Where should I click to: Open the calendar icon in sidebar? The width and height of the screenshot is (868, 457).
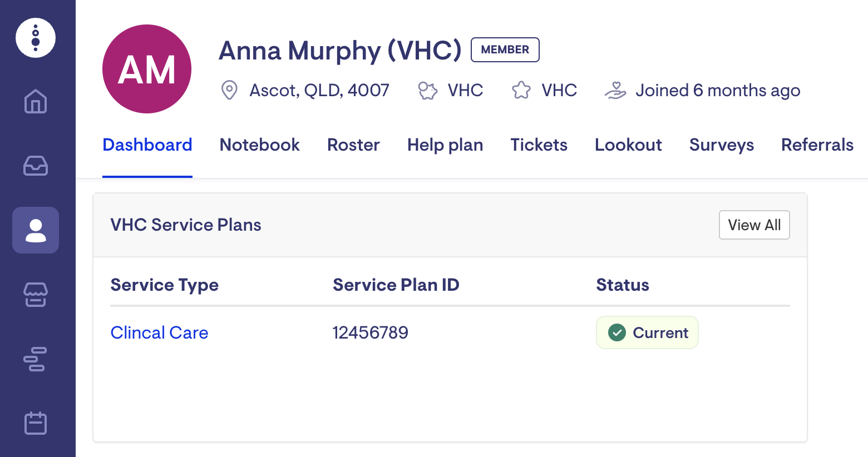[36, 423]
